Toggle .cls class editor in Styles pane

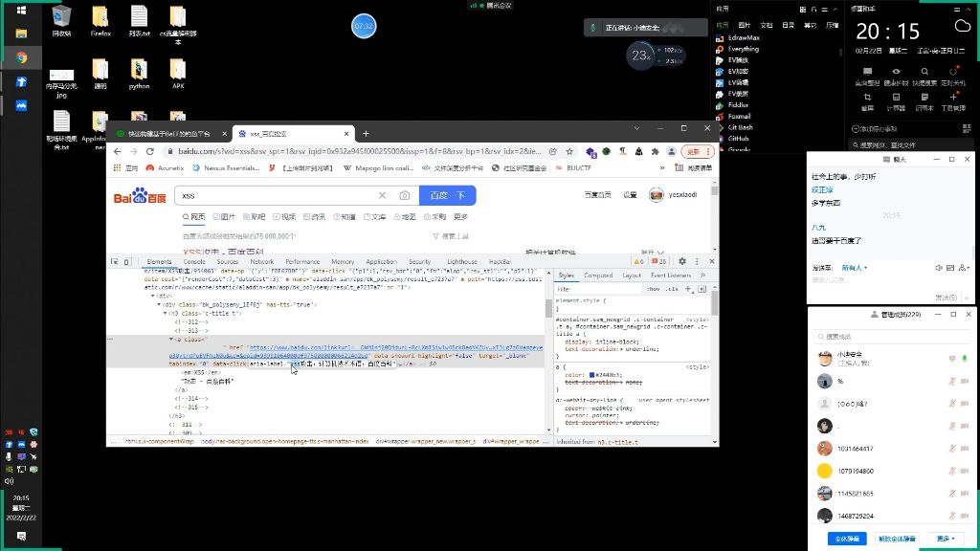672,289
